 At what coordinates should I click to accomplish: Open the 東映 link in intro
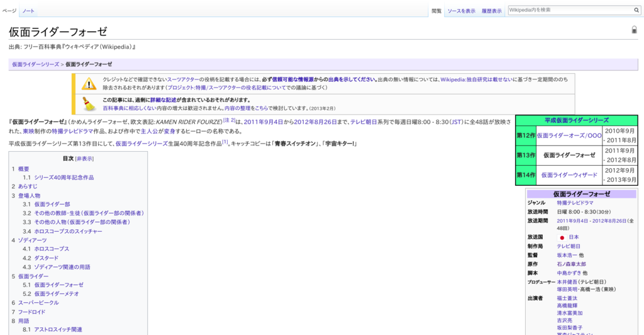tap(28, 132)
